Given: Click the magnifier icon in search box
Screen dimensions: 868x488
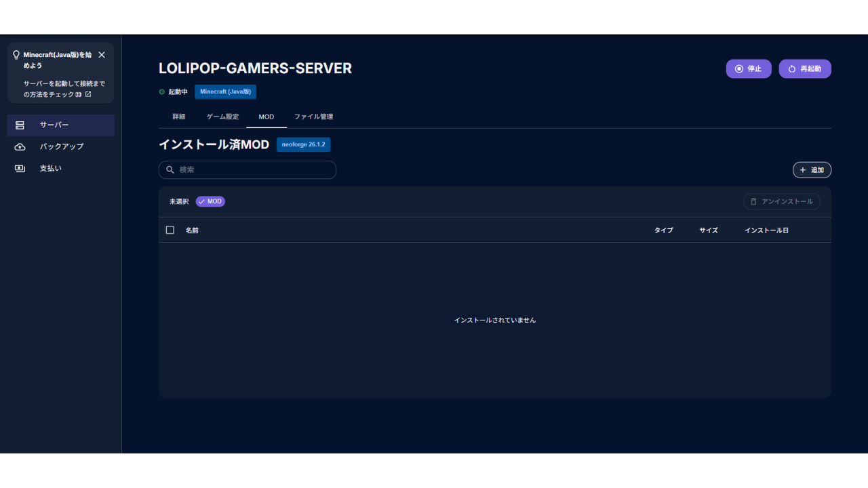Looking at the screenshot, I should tap(170, 170).
